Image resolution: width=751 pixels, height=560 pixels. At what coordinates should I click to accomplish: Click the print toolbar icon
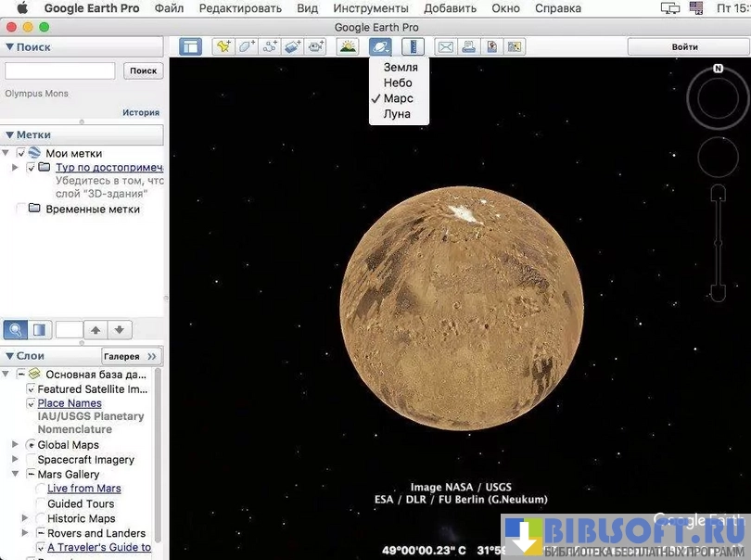coord(469,46)
